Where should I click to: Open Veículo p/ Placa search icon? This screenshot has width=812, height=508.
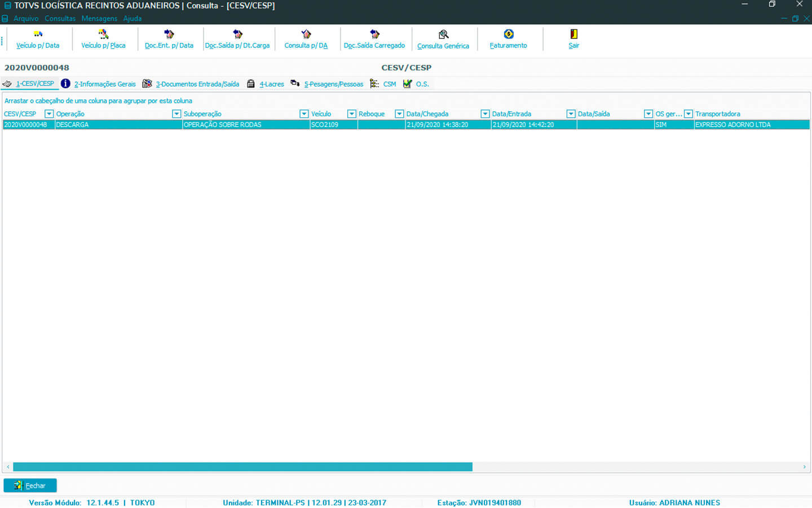[x=103, y=34]
